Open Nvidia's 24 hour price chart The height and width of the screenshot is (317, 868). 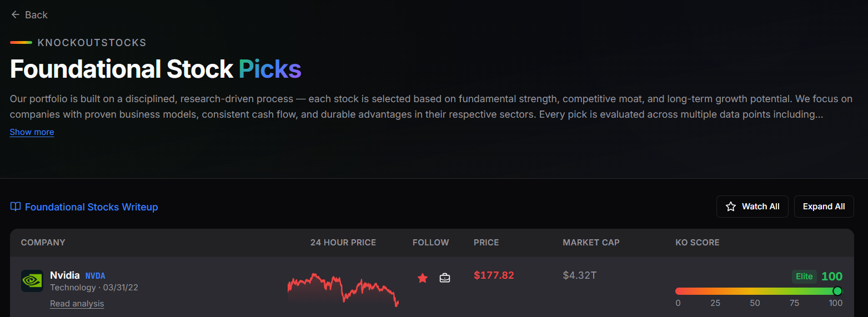pyautogui.click(x=343, y=289)
